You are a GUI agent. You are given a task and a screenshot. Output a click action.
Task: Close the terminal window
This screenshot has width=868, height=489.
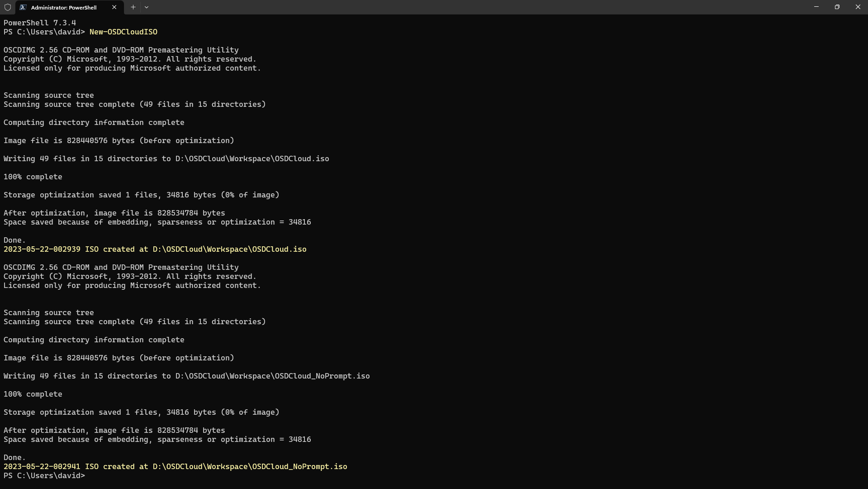(858, 7)
